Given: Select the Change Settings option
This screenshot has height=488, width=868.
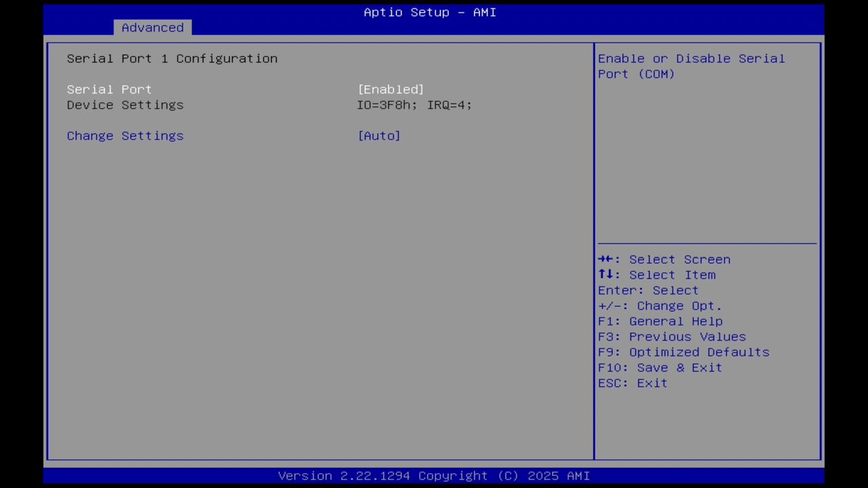Looking at the screenshot, I should pos(125,136).
